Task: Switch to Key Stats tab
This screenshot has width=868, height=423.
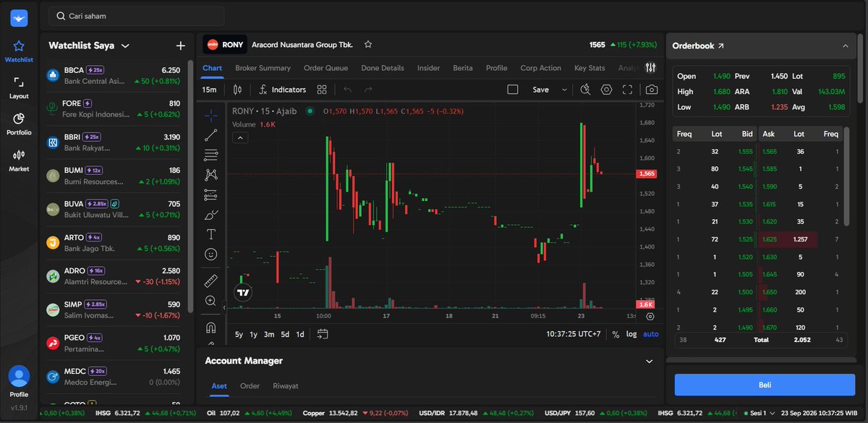Action: (590, 68)
